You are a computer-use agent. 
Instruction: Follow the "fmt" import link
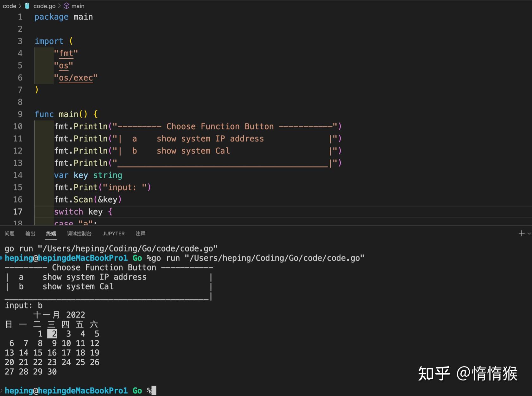coord(66,53)
